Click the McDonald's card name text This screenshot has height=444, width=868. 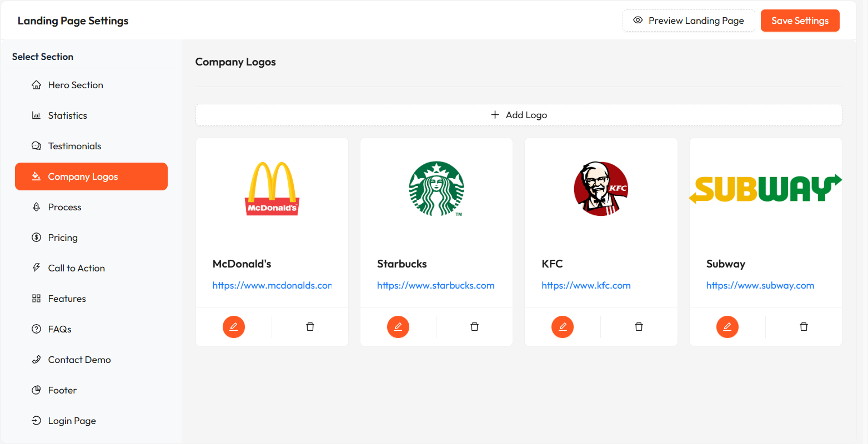coord(242,264)
